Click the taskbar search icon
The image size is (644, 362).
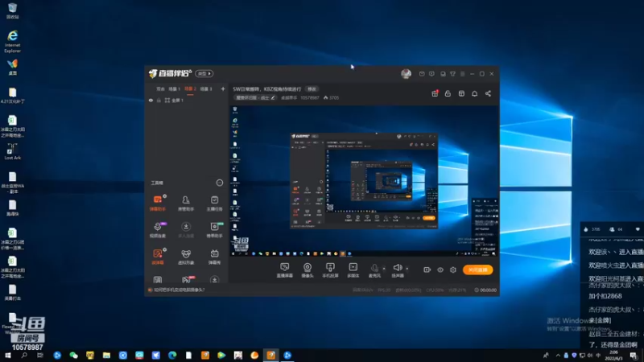pos(24,356)
